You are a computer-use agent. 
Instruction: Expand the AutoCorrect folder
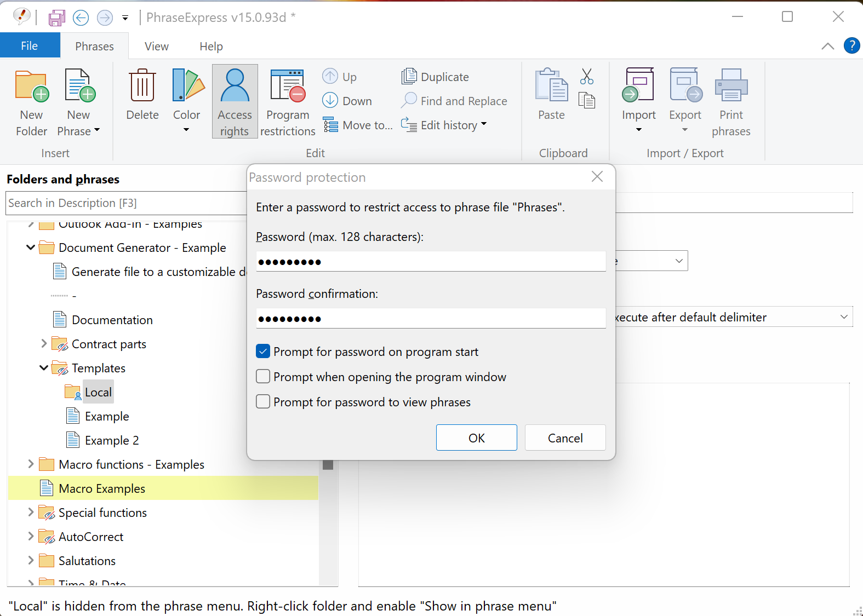click(x=31, y=537)
